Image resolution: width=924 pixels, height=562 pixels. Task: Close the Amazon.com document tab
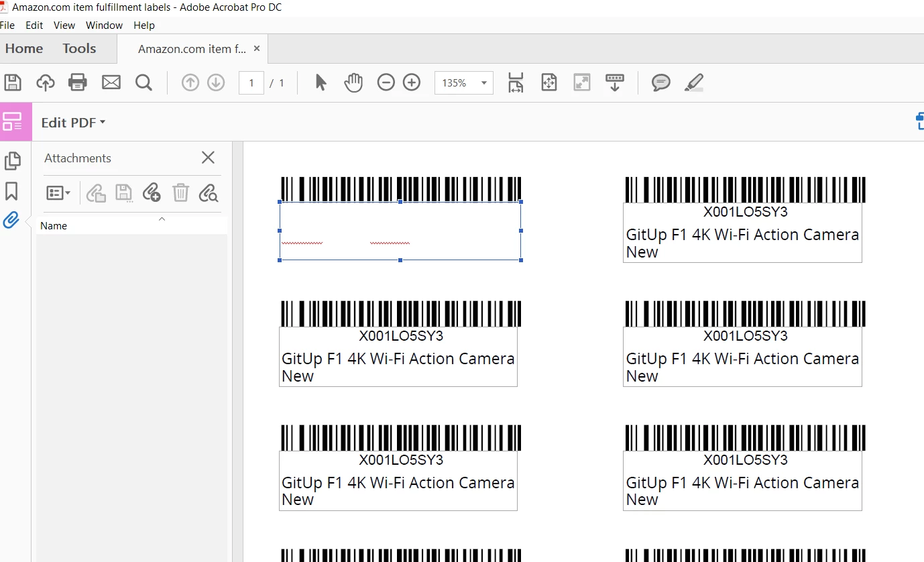pyautogui.click(x=257, y=48)
